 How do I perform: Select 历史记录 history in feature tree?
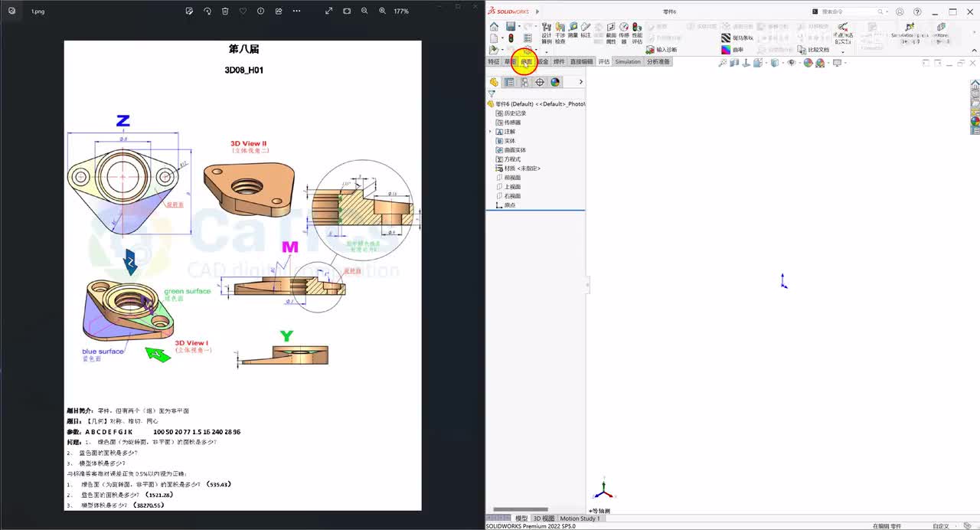[x=511, y=113]
